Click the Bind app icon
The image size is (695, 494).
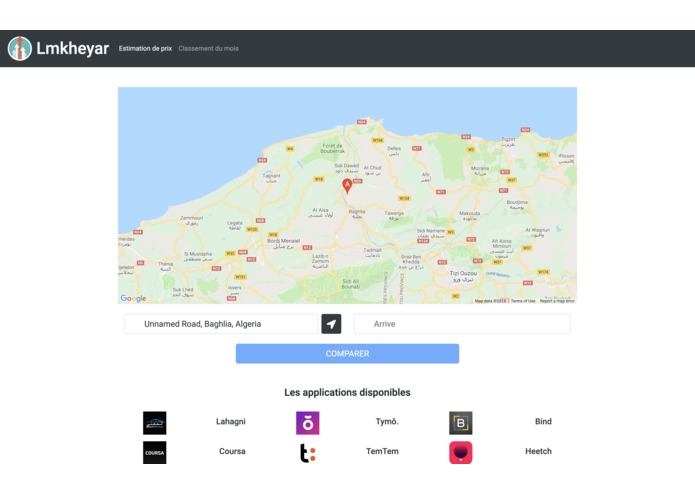[461, 423]
